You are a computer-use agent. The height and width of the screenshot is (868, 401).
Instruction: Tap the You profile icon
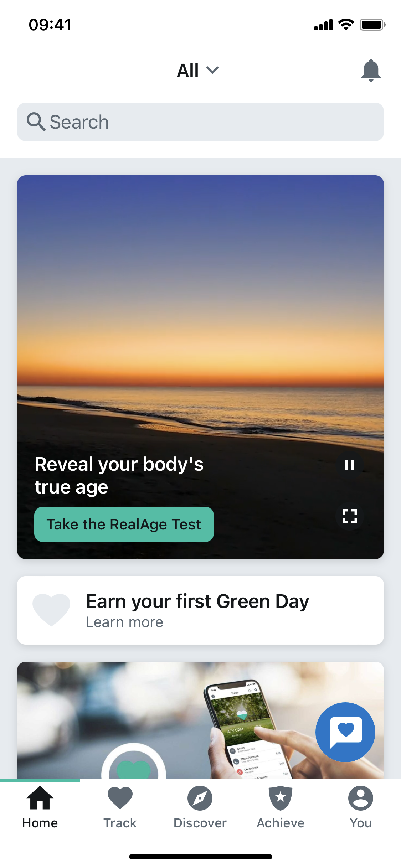[x=361, y=798]
